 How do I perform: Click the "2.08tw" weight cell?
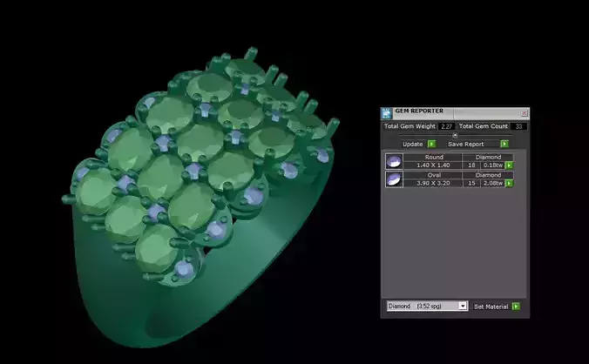click(493, 183)
